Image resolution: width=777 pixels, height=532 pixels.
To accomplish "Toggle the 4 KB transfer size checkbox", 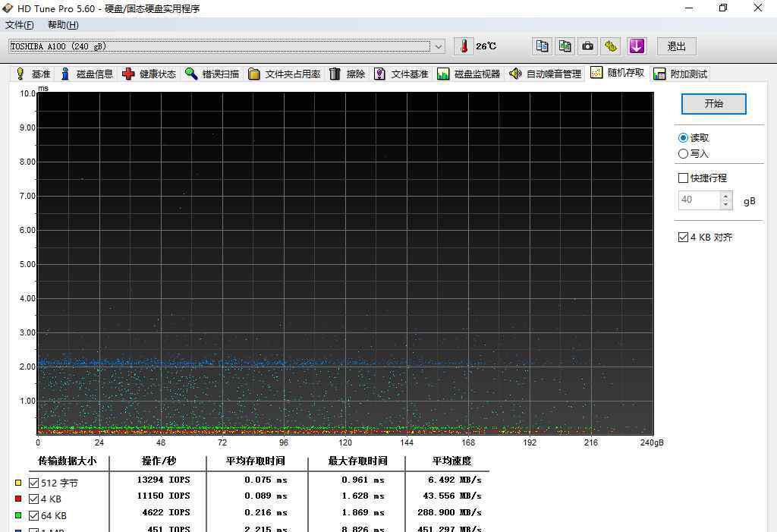I will (33, 499).
